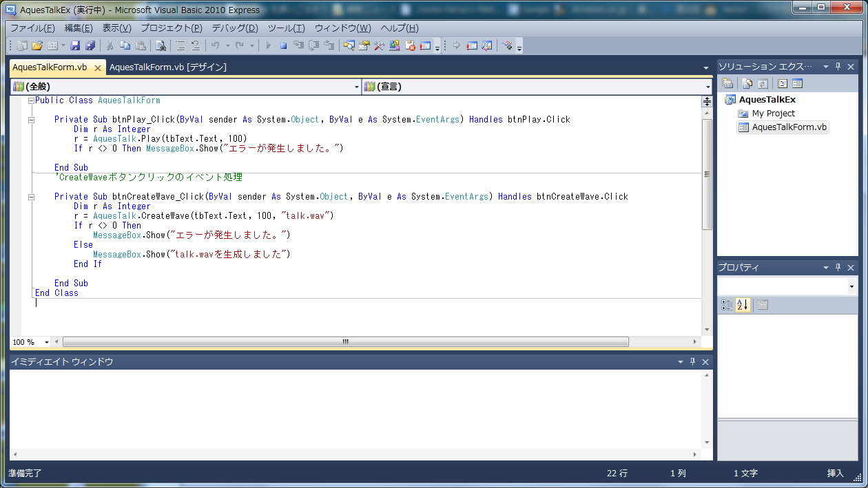
Task: Click the Uncomment selected lines icon
Action: [x=196, y=45]
